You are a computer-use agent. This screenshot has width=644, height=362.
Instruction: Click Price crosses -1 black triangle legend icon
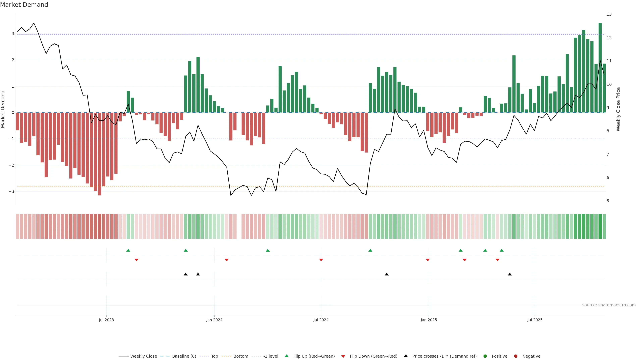tap(406, 356)
